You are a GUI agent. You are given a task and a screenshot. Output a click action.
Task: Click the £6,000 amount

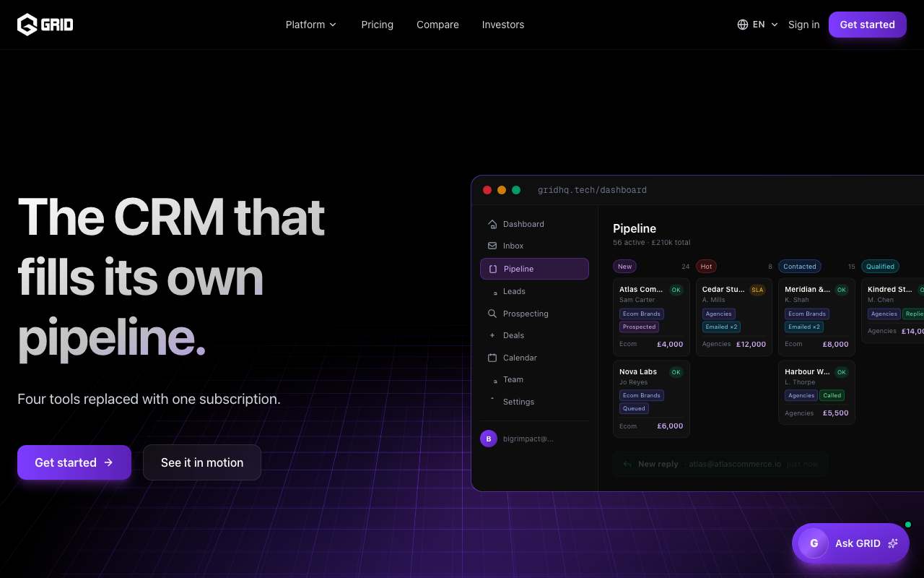click(670, 426)
